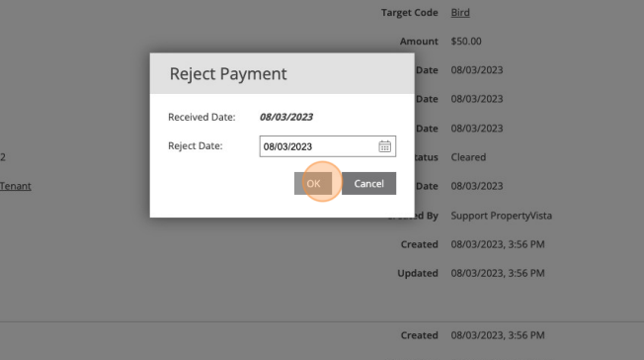
Task: Click the Amount field label
Action: click(419, 42)
